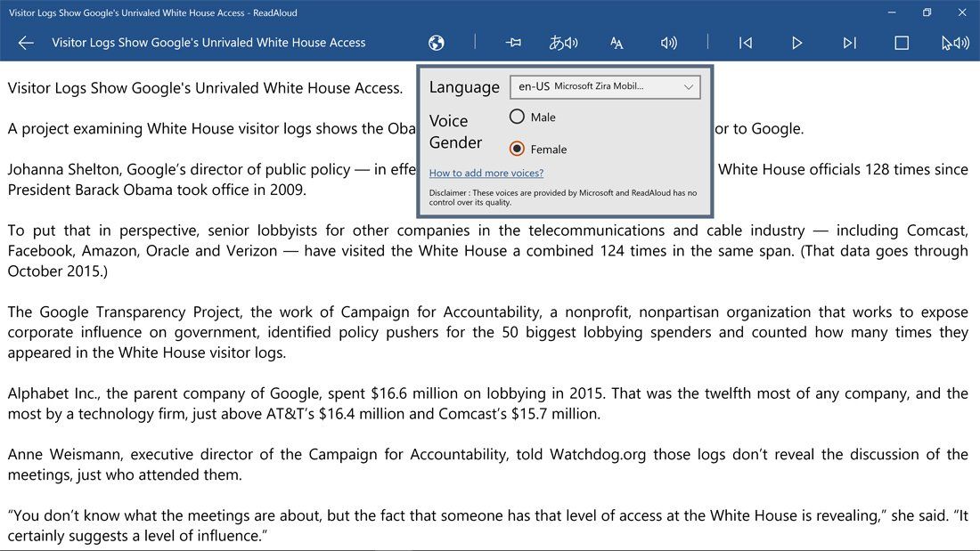Activate read-on-click cursor speaker icon

[951, 42]
